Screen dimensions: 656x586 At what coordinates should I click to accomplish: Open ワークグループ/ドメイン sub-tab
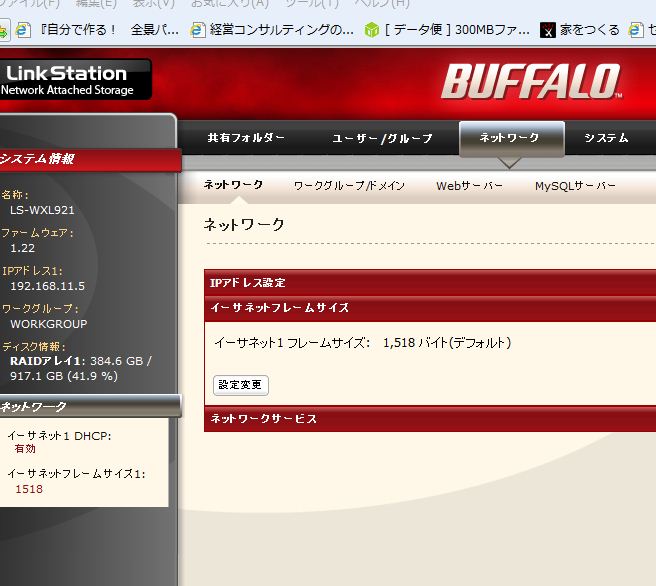[x=349, y=186]
